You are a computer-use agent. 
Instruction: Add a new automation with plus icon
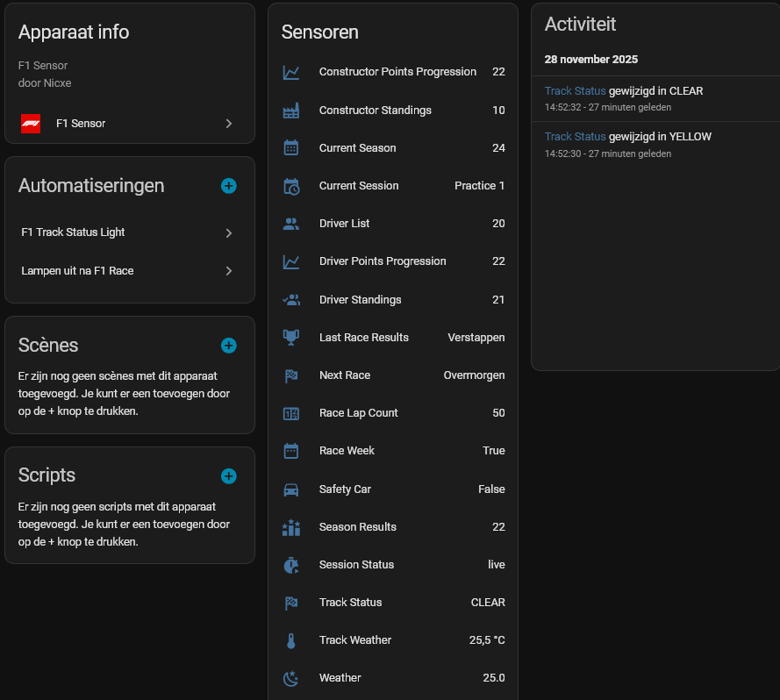click(x=228, y=186)
